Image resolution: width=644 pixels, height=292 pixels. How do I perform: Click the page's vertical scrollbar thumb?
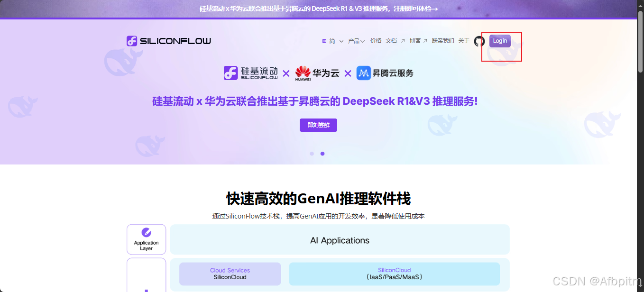point(640,42)
